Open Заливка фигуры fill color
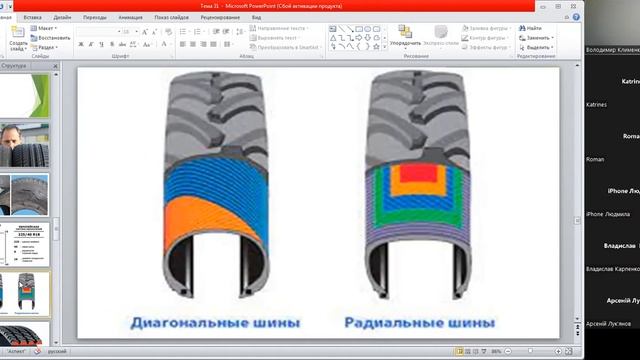Image resolution: width=640 pixels, height=360 pixels. click(x=487, y=28)
